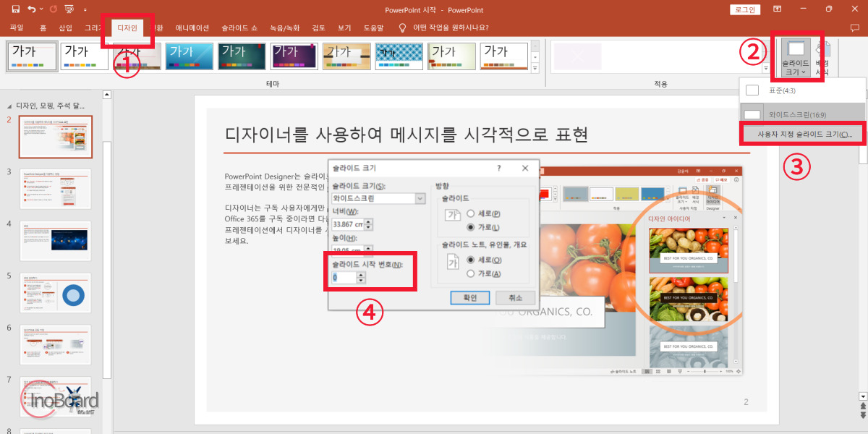Viewport: 868px width, 434px height.
Task: Save the presentation using the floppy disk icon
Action: pyautogui.click(x=15, y=9)
